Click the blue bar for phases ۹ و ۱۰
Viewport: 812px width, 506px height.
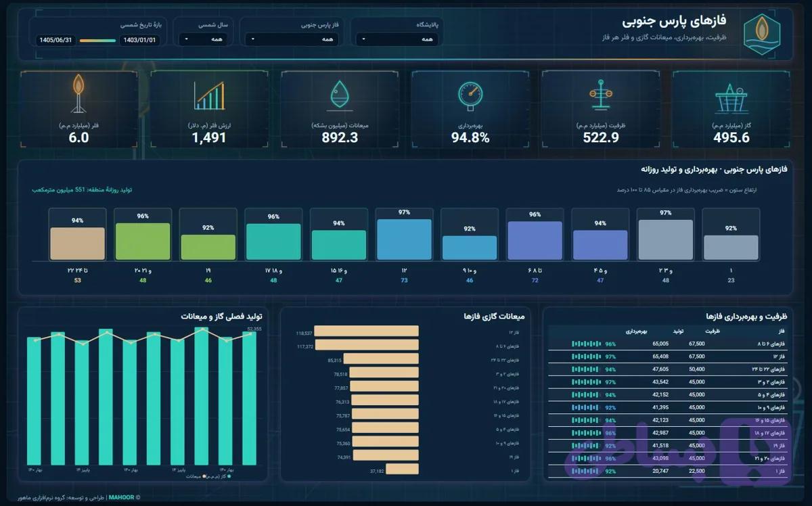click(469, 248)
